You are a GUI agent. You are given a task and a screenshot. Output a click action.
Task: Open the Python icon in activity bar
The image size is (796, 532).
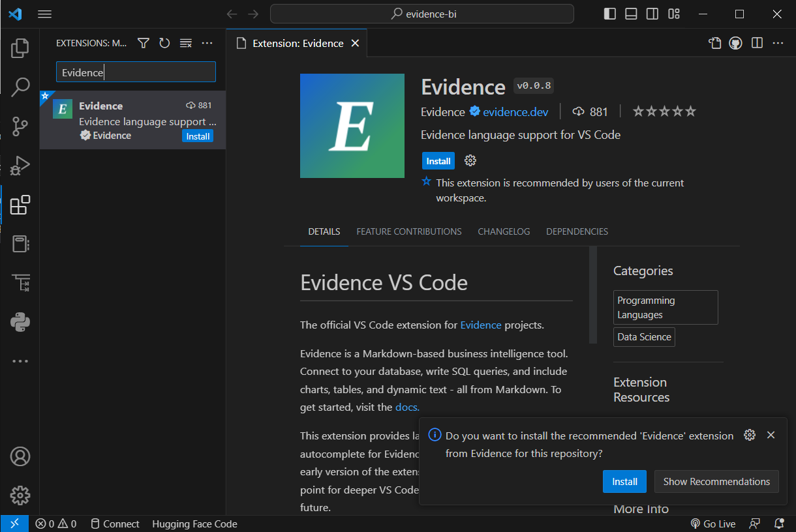(x=20, y=321)
